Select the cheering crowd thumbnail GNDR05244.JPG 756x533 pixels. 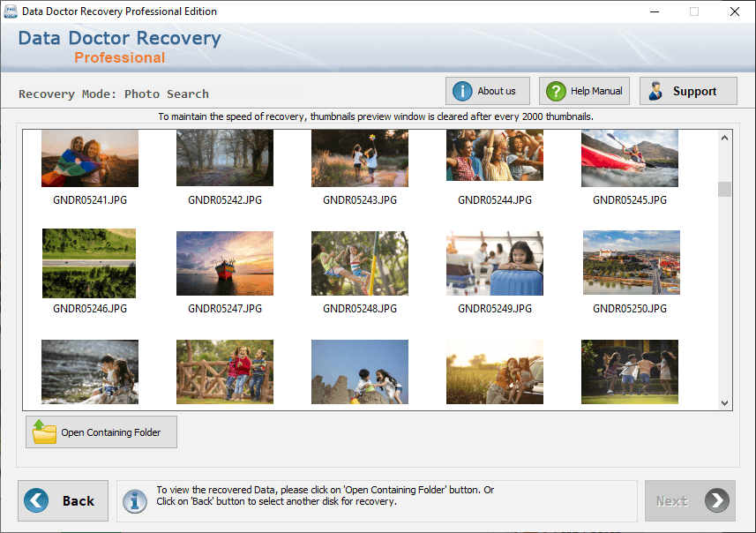(495, 155)
